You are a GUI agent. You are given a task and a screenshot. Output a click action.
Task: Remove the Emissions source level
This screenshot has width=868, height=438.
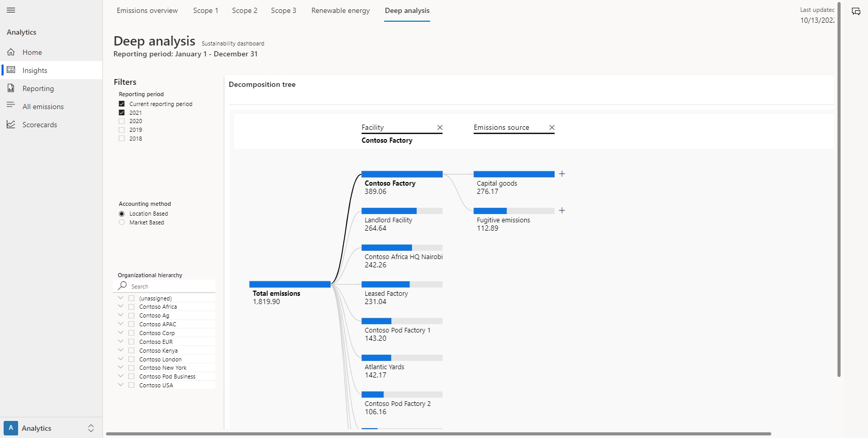[552, 128]
